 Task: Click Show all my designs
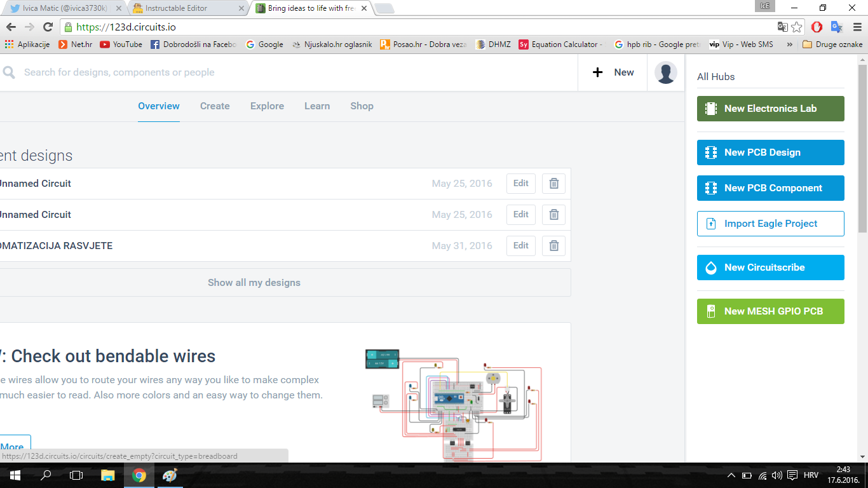pyautogui.click(x=254, y=283)
